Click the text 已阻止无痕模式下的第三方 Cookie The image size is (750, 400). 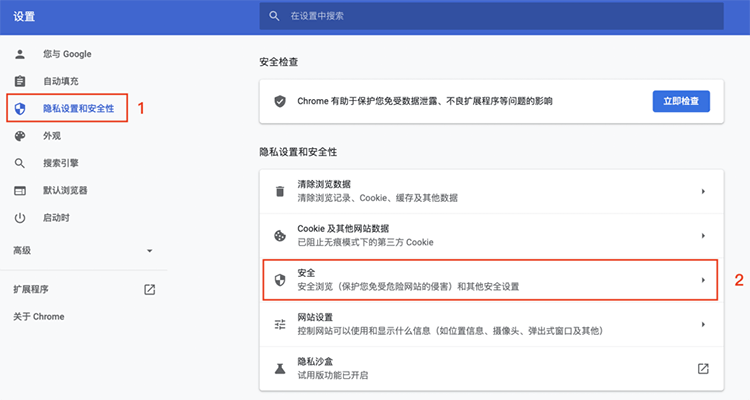coord(365,243)
